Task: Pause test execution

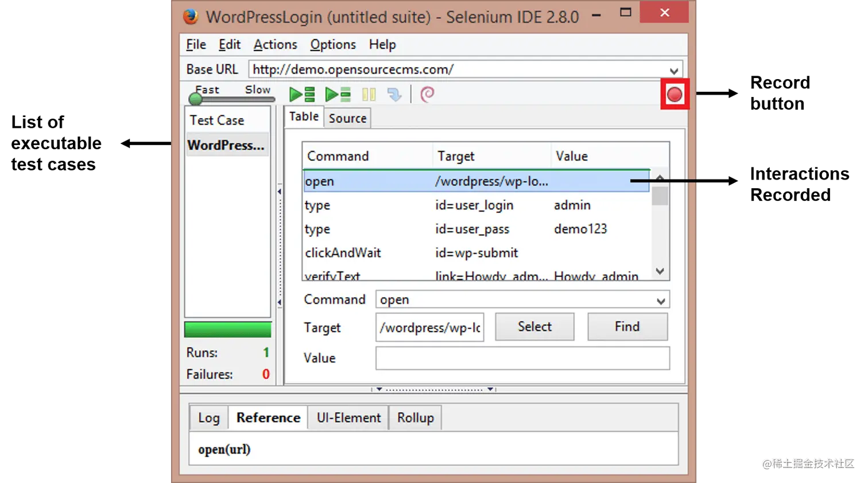Action: pos(369,94)
